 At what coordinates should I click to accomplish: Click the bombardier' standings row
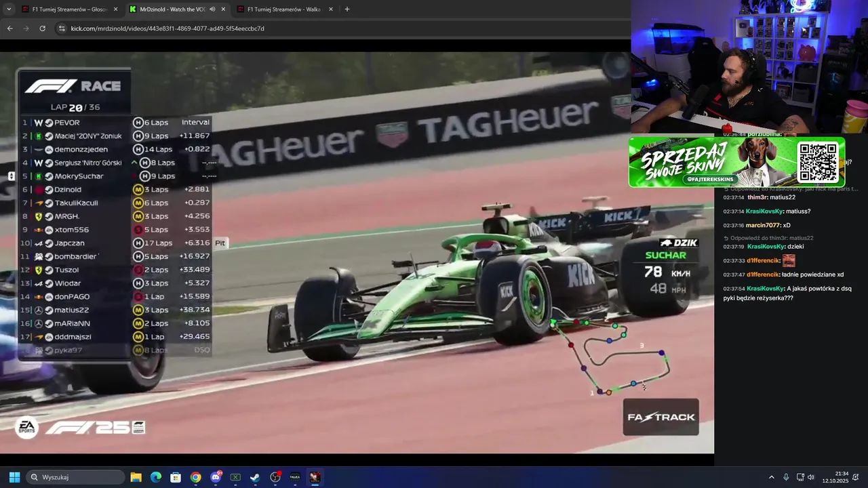tap(115, 256)
